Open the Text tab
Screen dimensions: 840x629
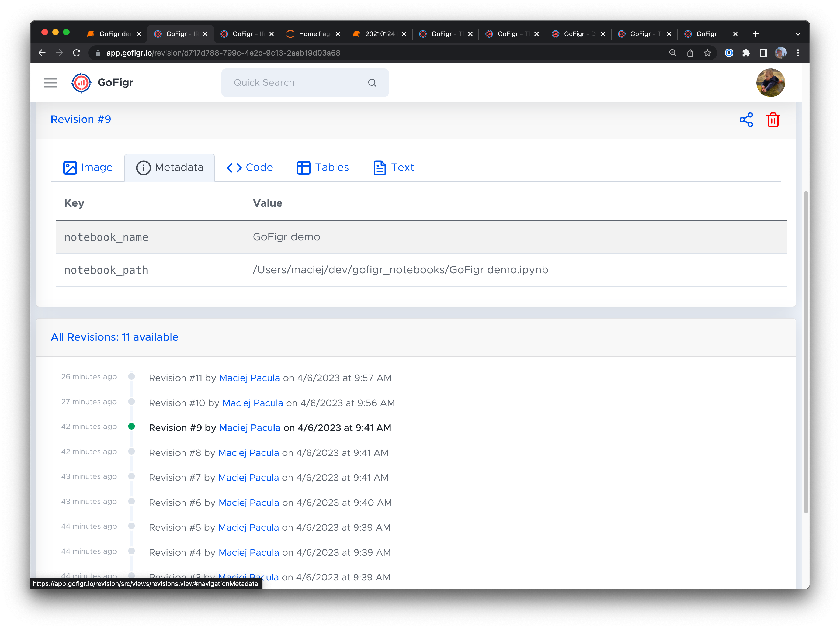point(393,167)
